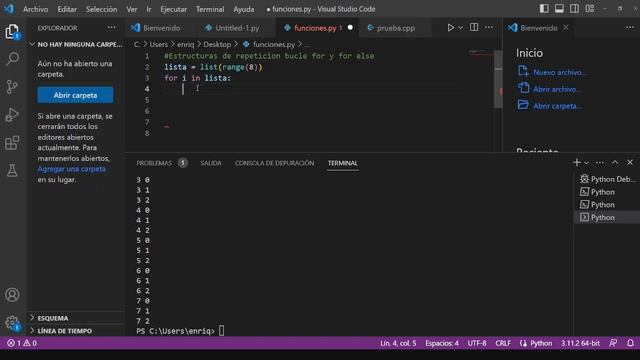Open the Extensions view
Screen dimensions: 640x360
tap(12, 143)
